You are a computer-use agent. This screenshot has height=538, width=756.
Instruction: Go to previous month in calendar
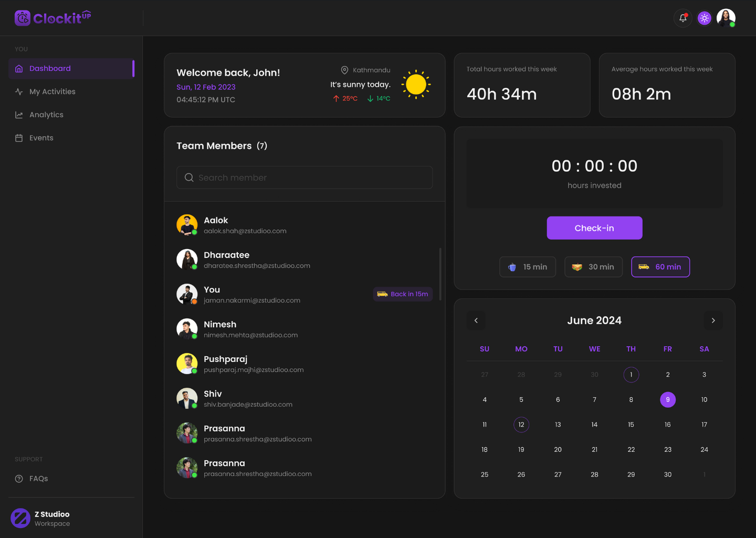point(476,320)
